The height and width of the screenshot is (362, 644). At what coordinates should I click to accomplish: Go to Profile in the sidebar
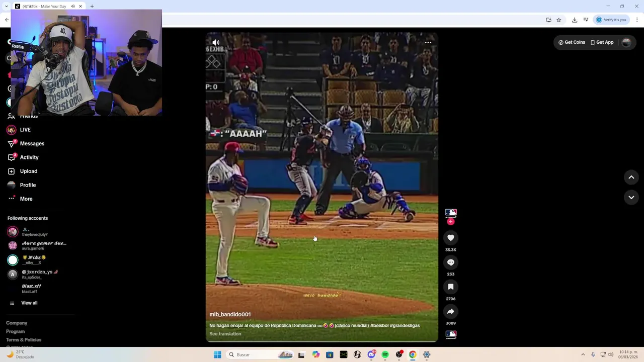[x=28, y=185]
